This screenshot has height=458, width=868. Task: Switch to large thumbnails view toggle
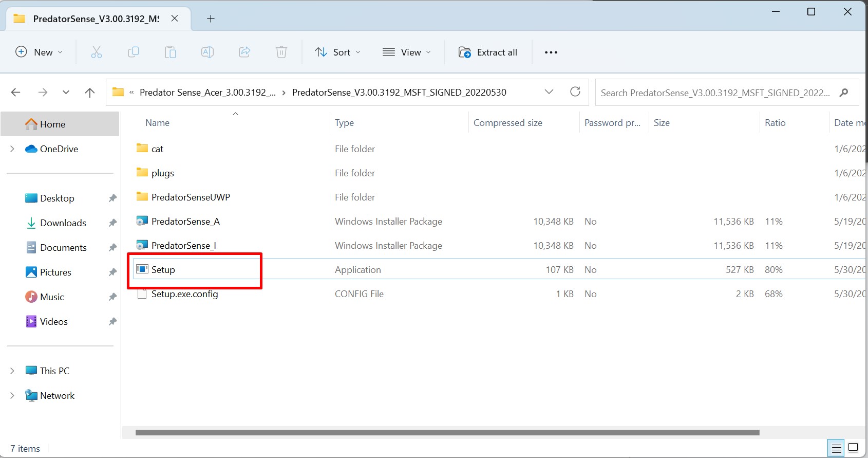point(853,448)
